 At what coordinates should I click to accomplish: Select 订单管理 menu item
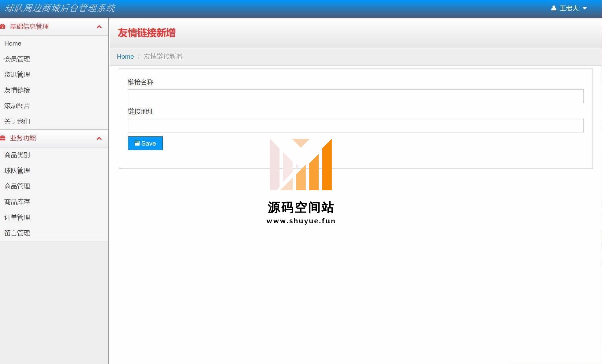[x=17, y=217]
